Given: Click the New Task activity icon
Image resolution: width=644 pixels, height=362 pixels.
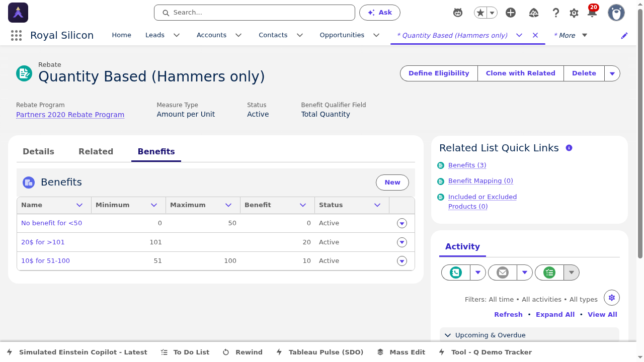Looking at the screenshot, I should click(x=549, y=273).
